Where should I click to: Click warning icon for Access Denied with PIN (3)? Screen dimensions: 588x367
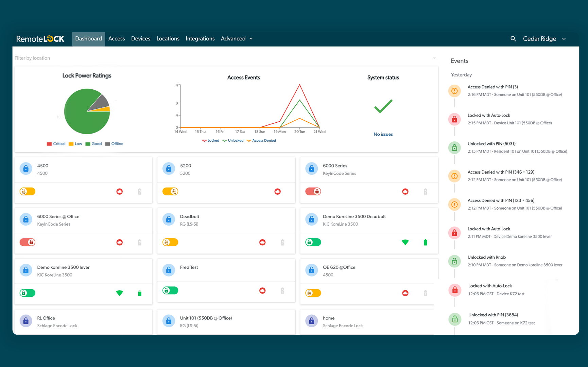454,91
